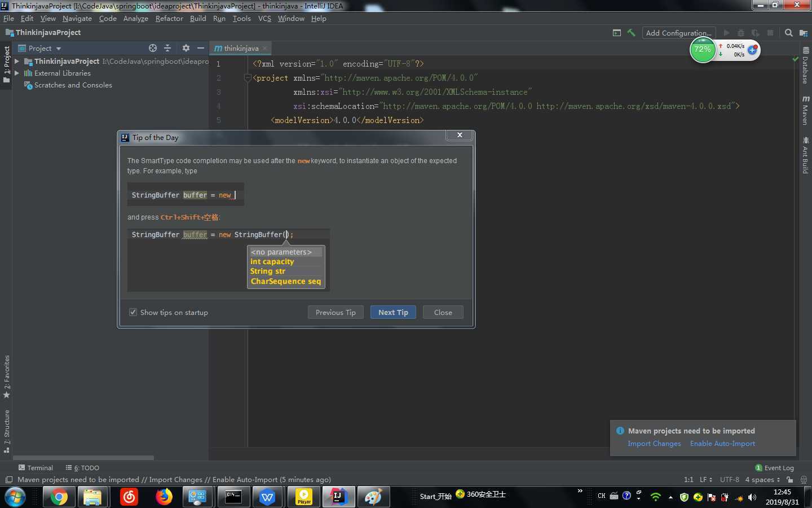Click the Previous Tip button
812x508 pixels.
pos(336,313)
